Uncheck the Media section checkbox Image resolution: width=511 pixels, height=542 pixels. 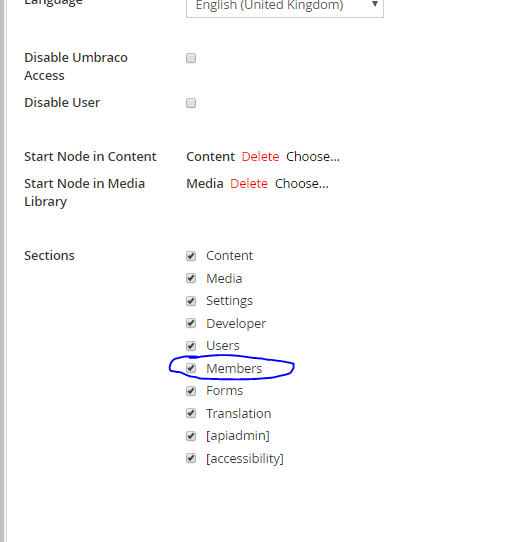191,278
